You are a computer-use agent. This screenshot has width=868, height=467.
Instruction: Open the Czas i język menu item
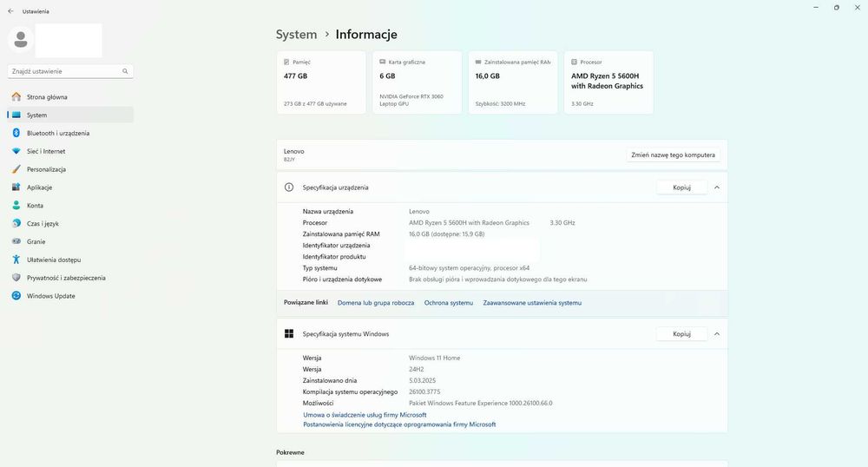coord(70,224)
